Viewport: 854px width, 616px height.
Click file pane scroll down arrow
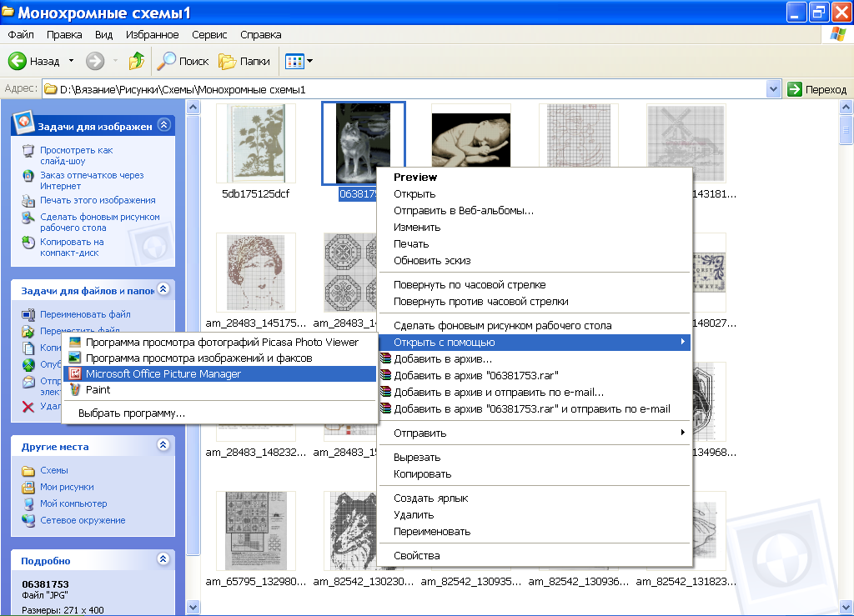tap(846, 606)
